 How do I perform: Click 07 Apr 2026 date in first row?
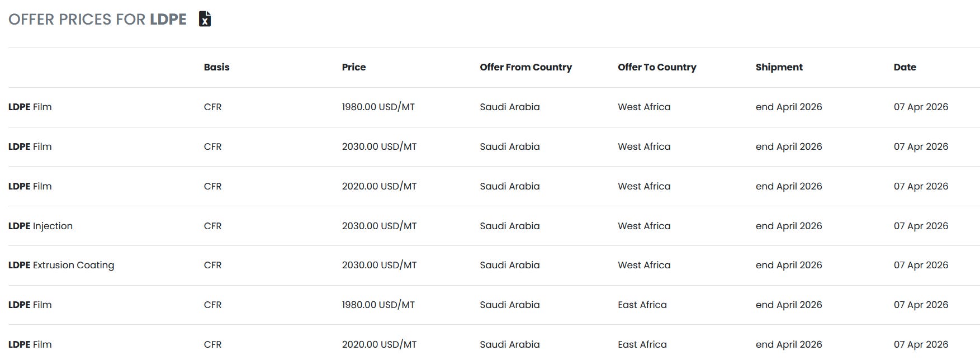click(x=921, y=107)
